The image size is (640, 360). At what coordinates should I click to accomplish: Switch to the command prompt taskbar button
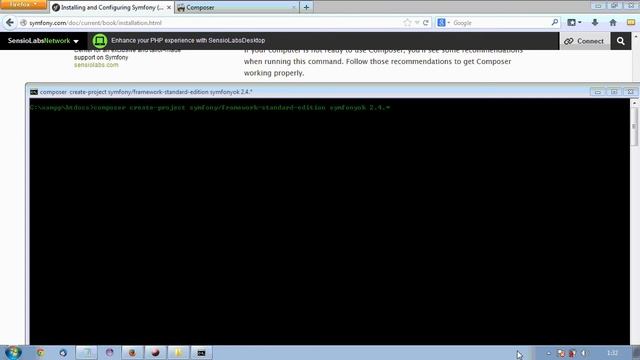click(201, 353)
